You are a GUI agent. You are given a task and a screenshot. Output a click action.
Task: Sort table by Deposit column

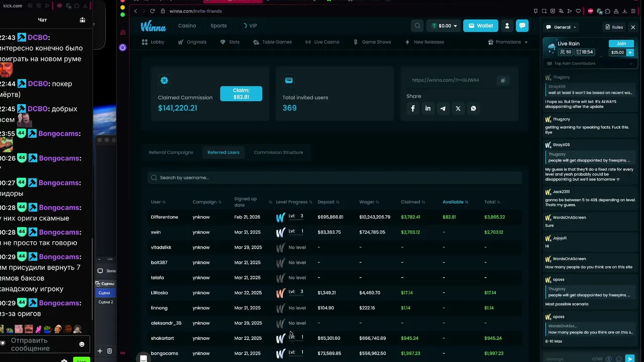[328, 202]
